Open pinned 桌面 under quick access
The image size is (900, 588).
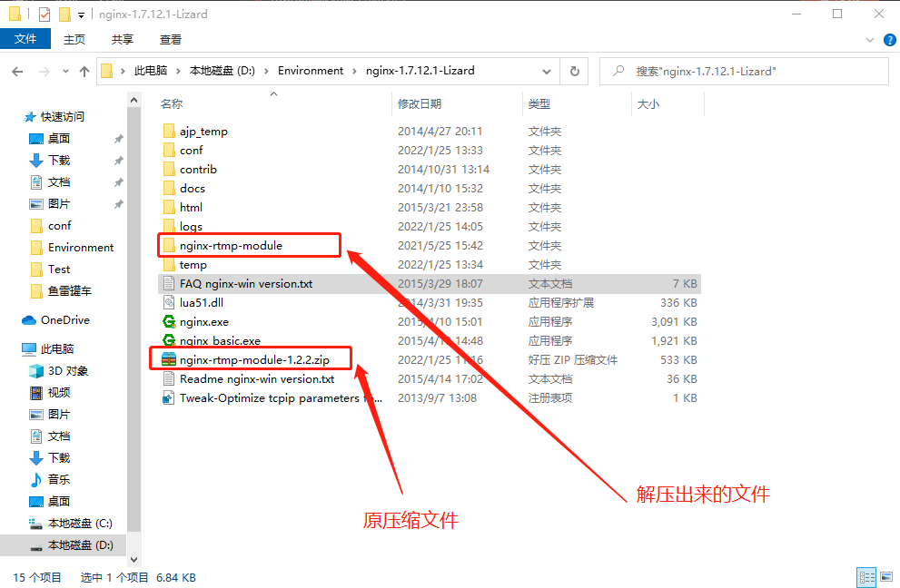pyautogui.click(x=58, y=138)
